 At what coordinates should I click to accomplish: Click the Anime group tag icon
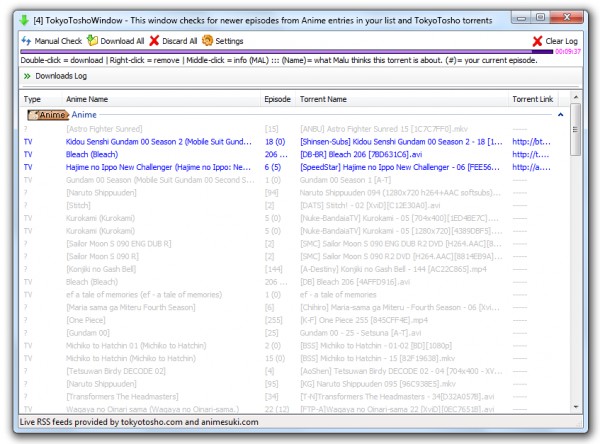[48, 114]
